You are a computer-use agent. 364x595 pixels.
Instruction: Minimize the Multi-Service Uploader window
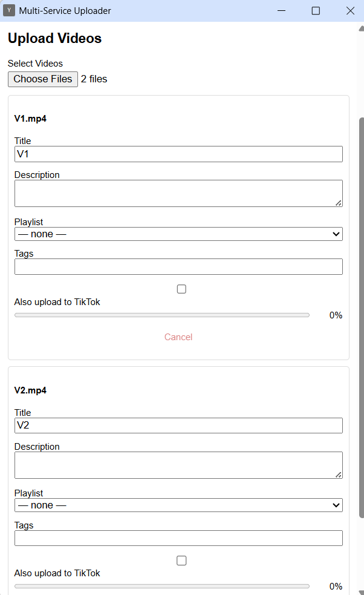click(x=281, y=11)
